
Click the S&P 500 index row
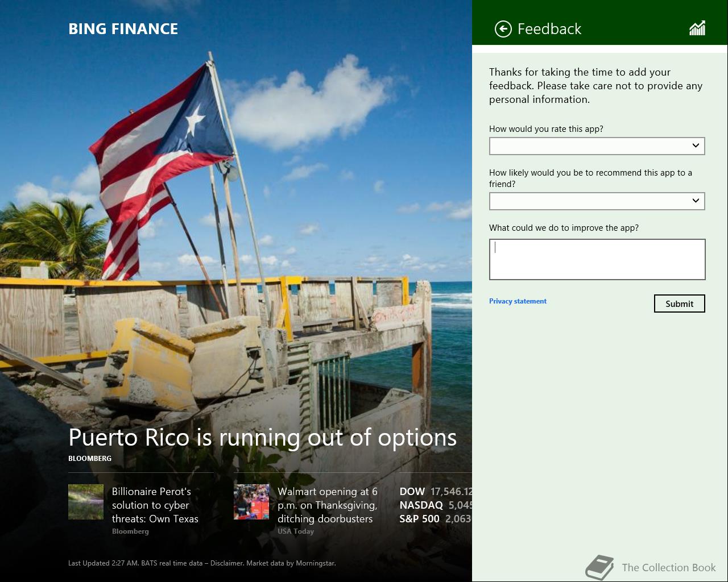coord(436,519)
